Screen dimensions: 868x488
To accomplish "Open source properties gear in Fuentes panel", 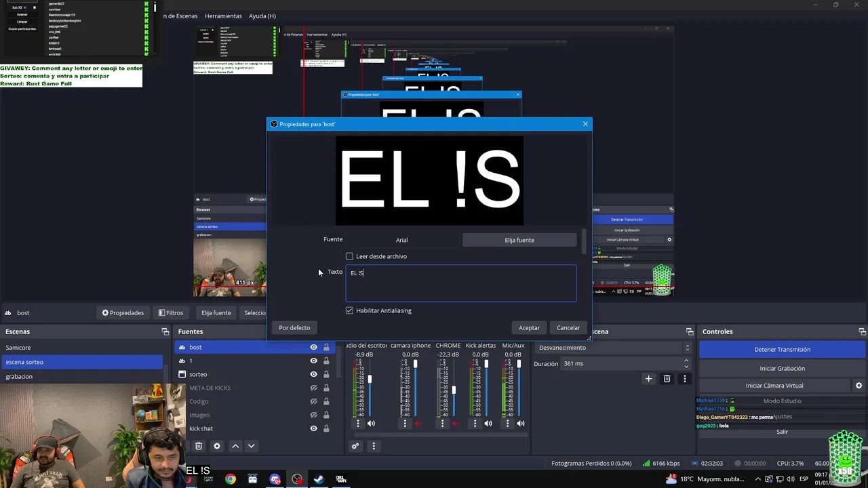I will (x=217, y=446).
